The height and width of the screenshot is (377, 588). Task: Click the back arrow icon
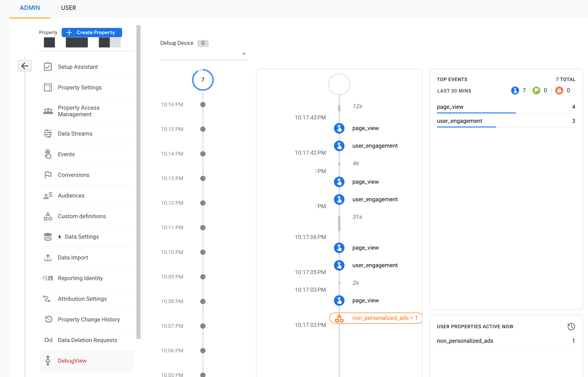point(24,66)
